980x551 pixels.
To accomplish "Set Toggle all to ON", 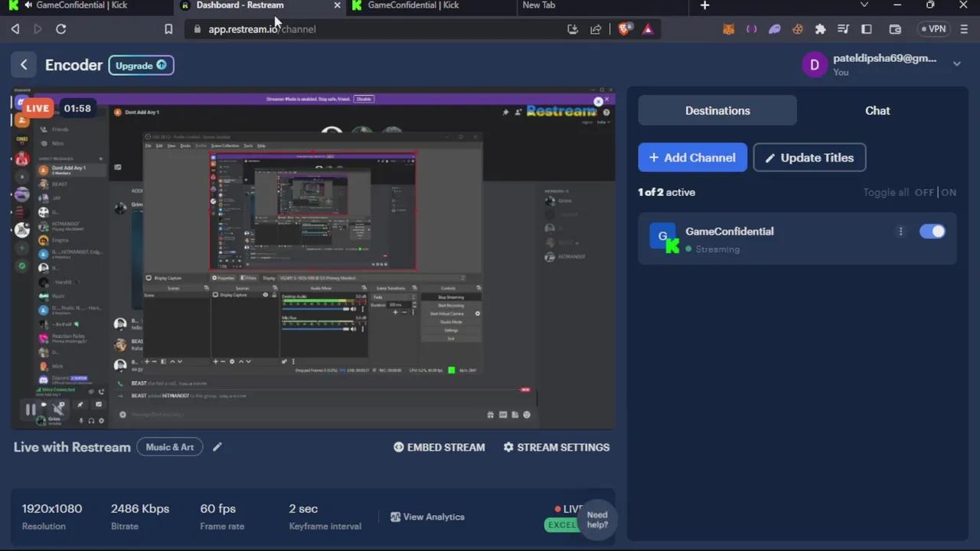I will pyautogui.click(x=949, y=193).
